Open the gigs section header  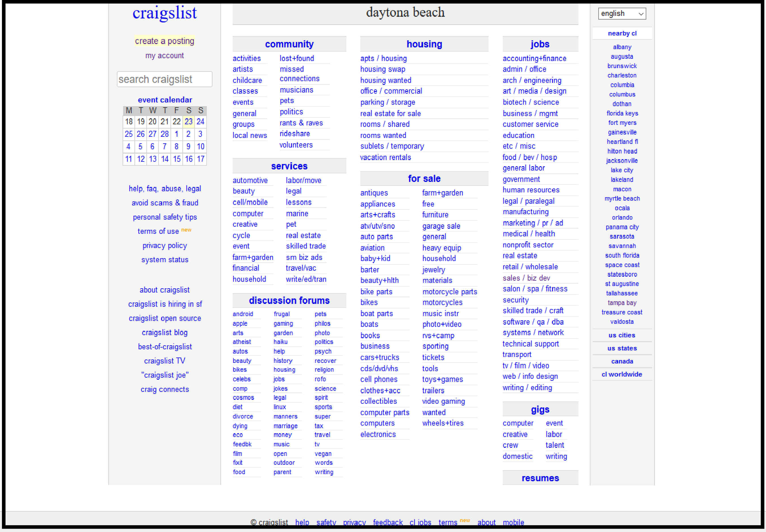[540, 409]
